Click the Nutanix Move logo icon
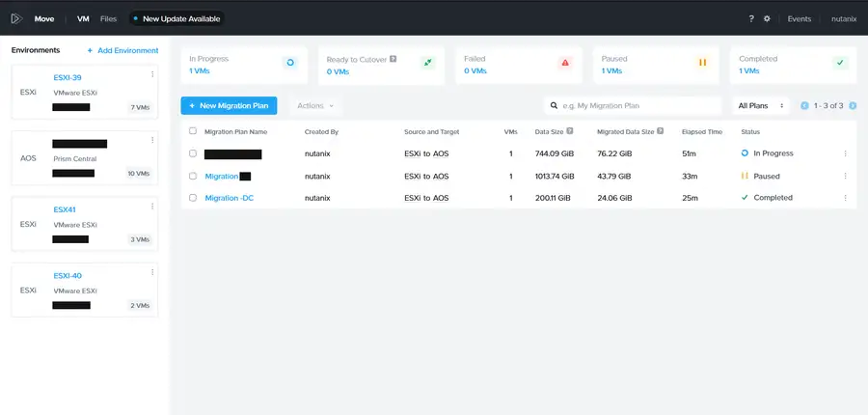Image resolution: width=868 pixels, height=415 pixels. (16, 19)
